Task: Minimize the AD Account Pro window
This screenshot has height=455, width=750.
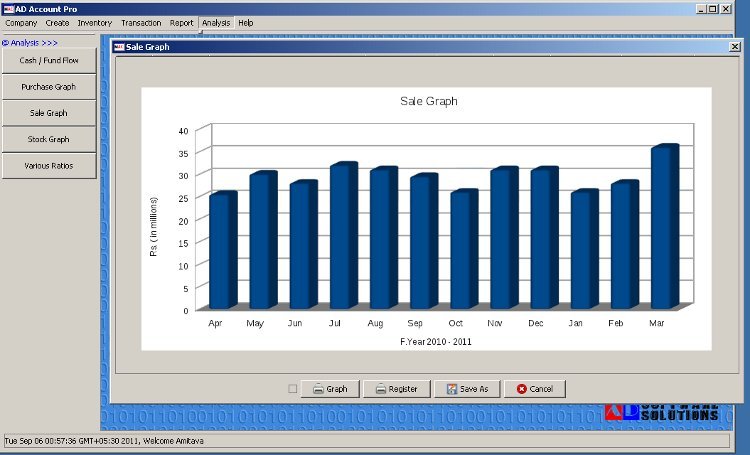Action: 701,9
